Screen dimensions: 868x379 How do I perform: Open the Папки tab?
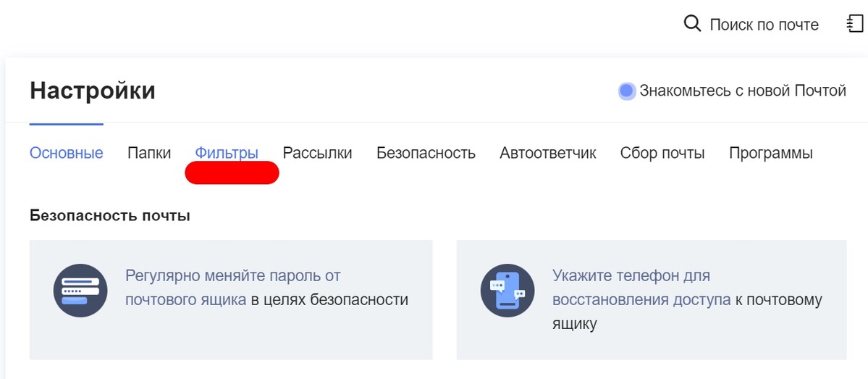pos(149,153)
